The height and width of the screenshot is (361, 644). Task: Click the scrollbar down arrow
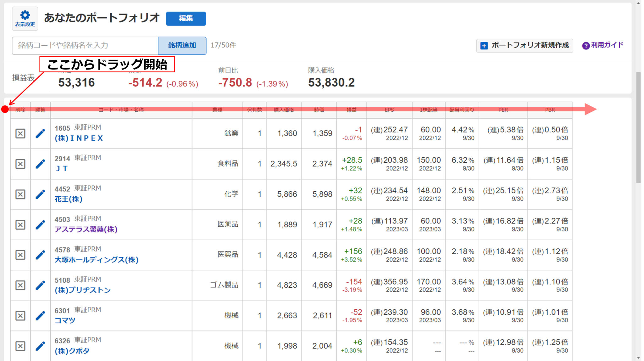[x=638, y=358]
